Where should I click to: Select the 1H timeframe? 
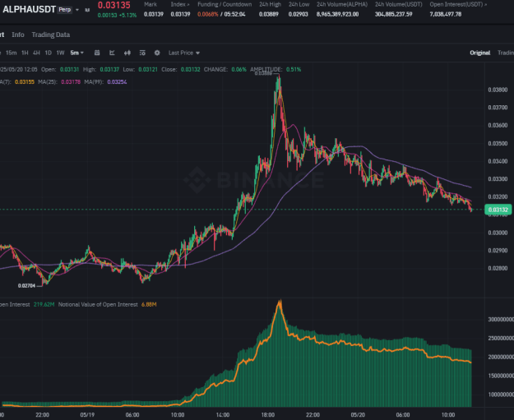tap(25, 53)
